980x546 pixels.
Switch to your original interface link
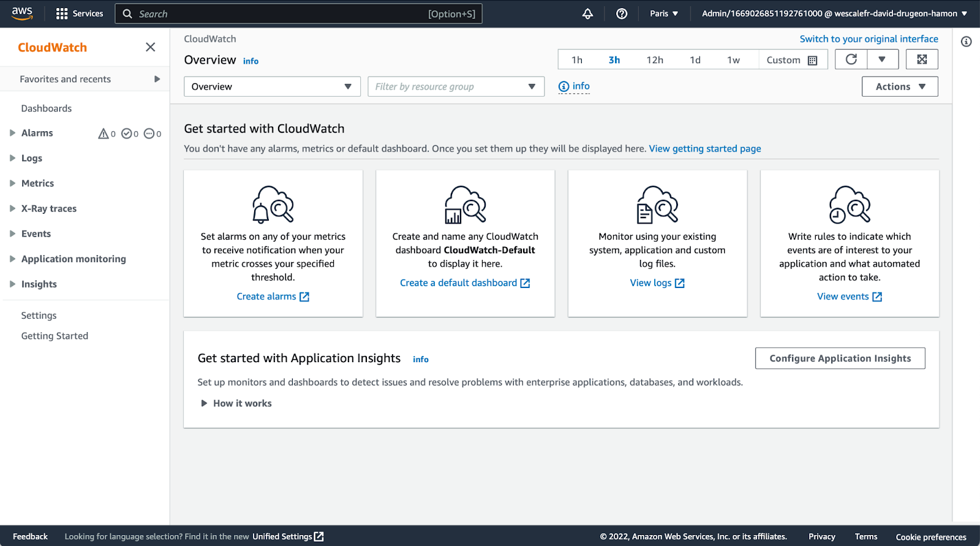[869, 39]
